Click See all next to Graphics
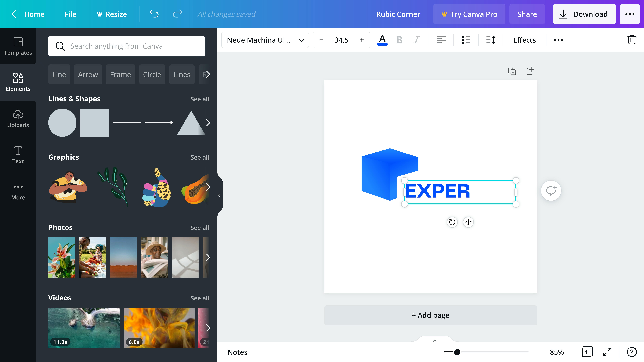The image size is (644, 362). tap(199, 157)
